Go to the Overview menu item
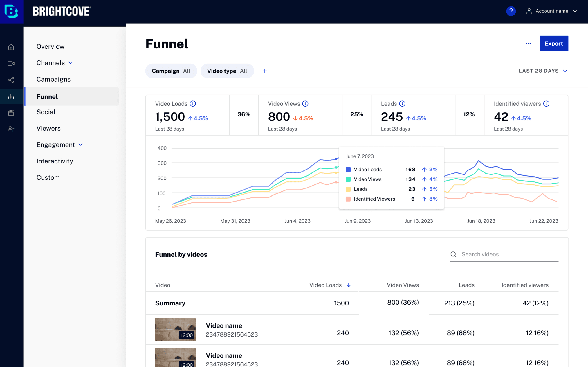The width and height of the screenshot is (588, 367). point(50,46)
